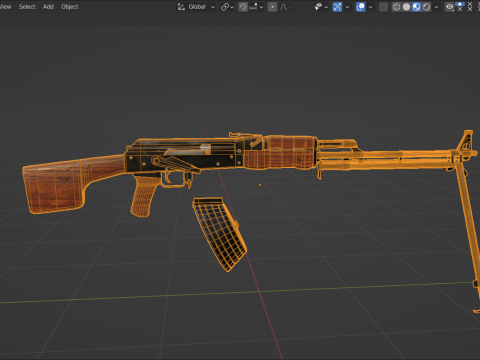Switch to rendered viewport shading
480x360 pixels.
426,7
